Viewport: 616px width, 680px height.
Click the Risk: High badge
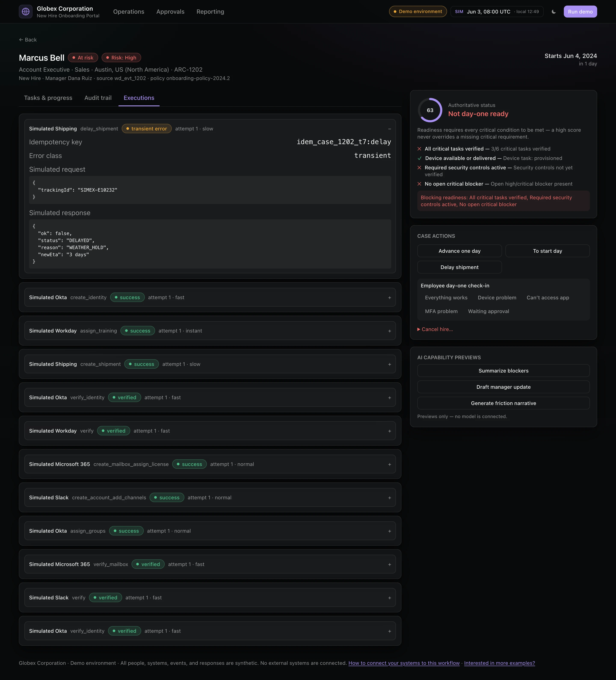(121, 58)
